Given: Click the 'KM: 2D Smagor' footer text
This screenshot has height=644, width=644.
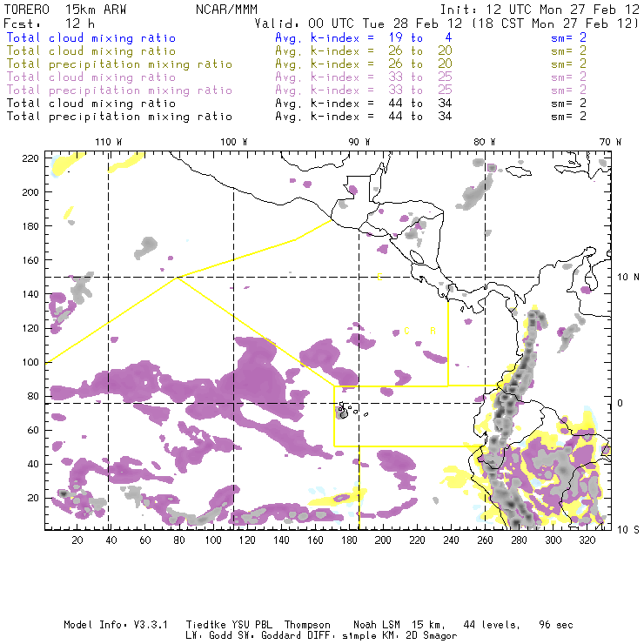Looking at the screenshot, I should click(419, 636).
